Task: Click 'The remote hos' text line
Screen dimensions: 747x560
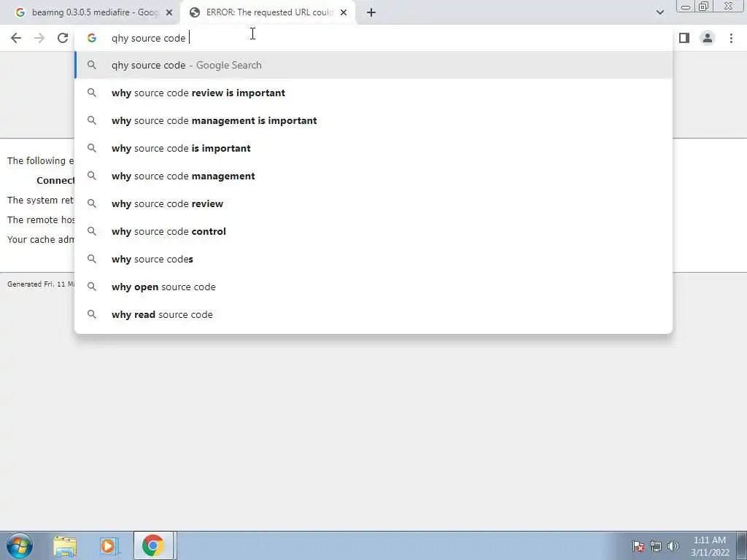Action: 41,220
